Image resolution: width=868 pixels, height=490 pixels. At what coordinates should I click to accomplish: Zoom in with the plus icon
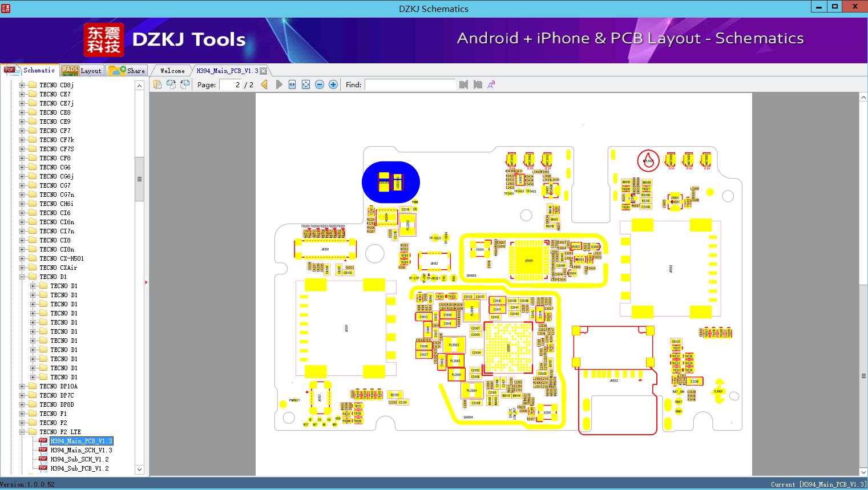333,84
